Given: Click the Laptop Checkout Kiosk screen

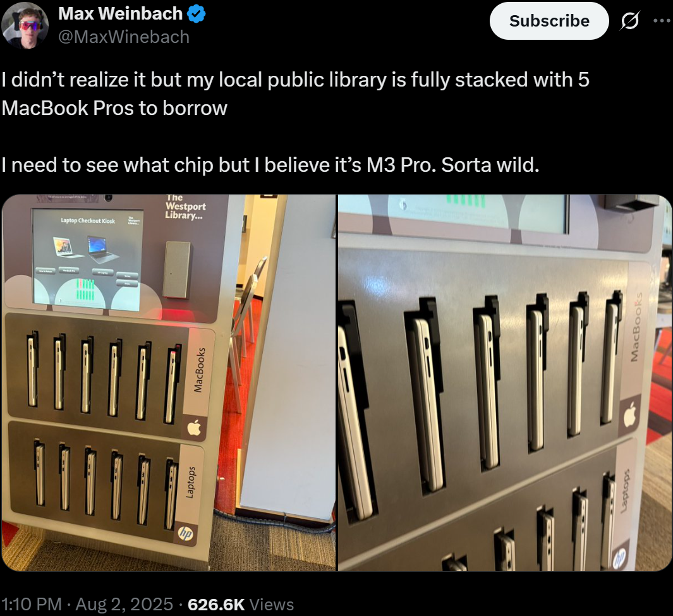Looking at the screenshot, I should pos(88,259).
